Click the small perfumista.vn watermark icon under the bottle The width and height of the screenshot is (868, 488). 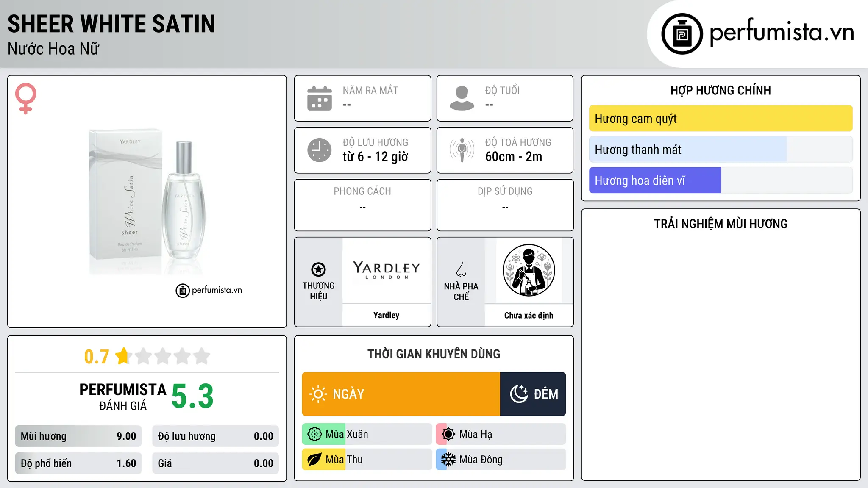183,291
